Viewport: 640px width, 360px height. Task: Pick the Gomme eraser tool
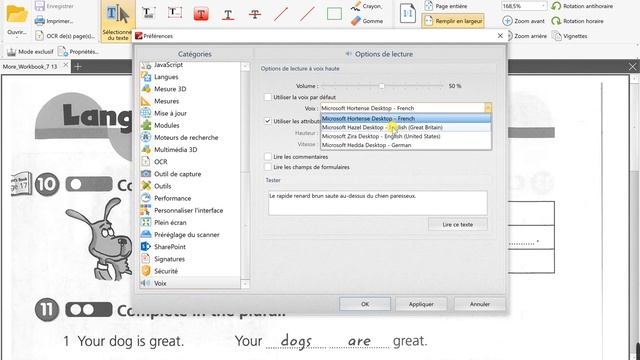coord(367,21)
